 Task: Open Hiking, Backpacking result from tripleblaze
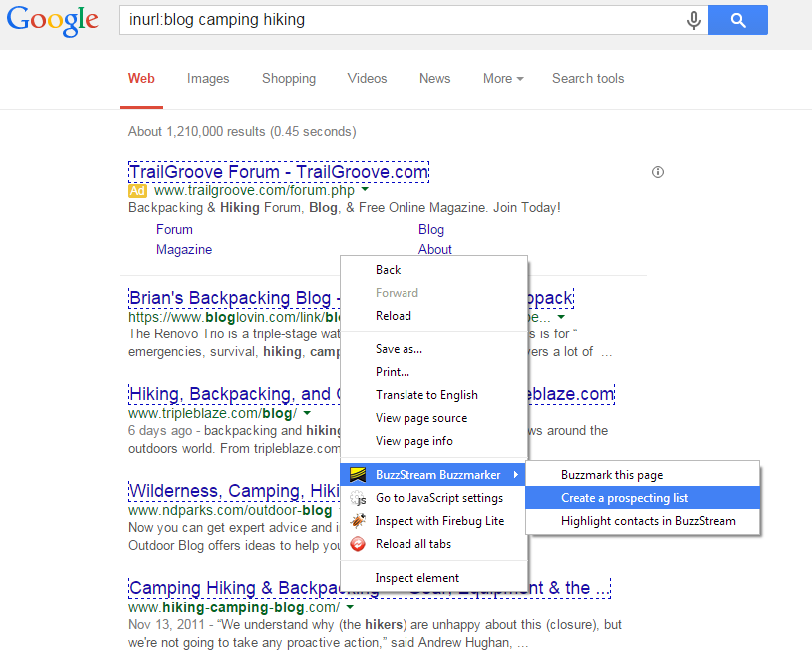point(234,394)
